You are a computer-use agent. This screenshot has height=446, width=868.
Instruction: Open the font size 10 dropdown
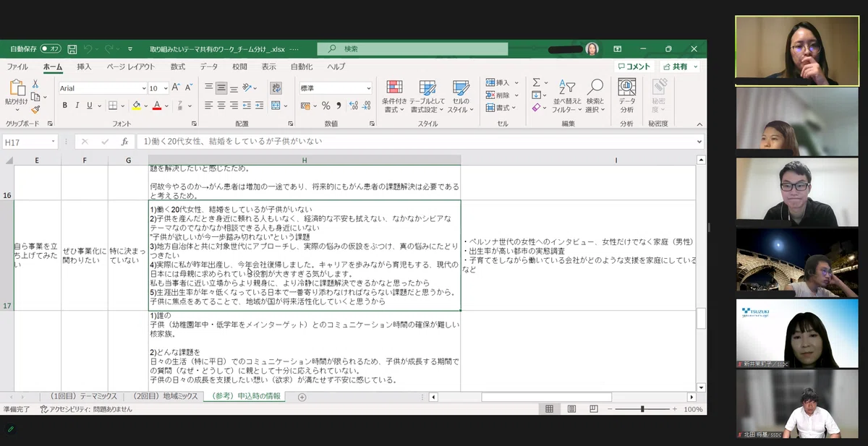click(x=166, y=88)
